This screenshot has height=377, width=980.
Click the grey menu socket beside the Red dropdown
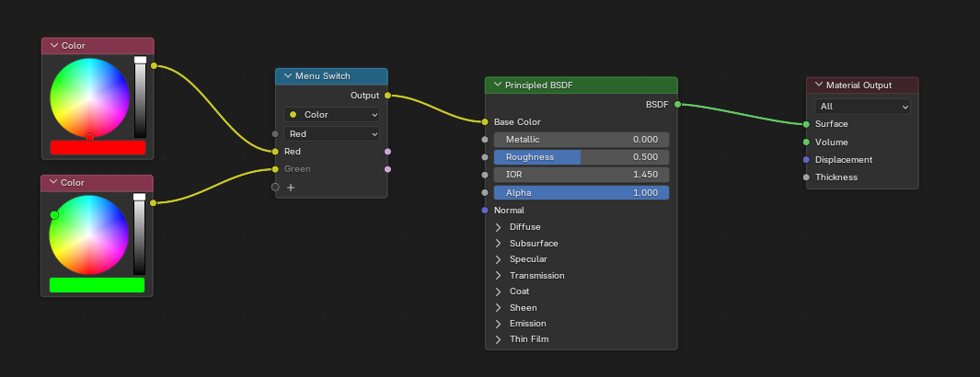coord(275,133)
